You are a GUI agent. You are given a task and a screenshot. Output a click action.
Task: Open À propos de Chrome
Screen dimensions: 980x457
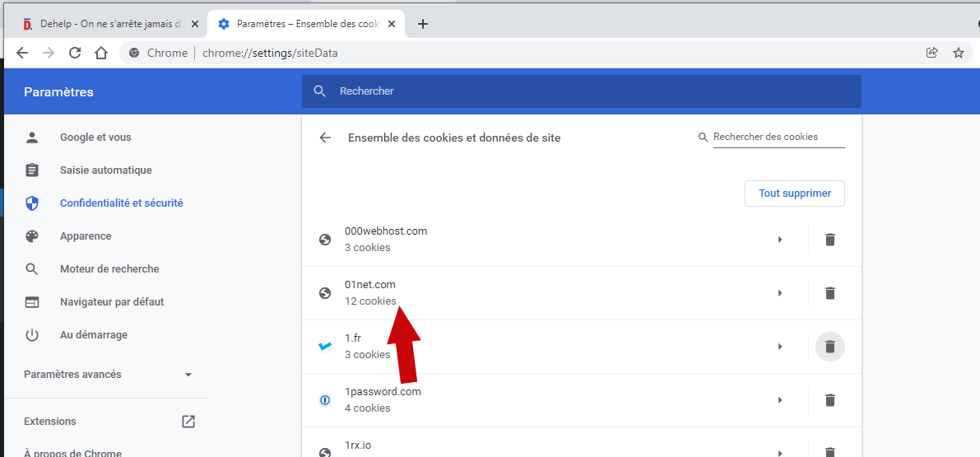pos(72,453)
